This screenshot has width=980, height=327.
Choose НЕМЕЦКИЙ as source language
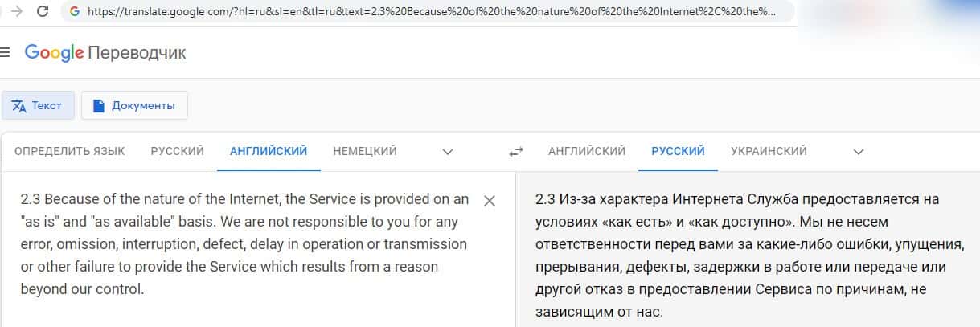[x=365, y=151]
